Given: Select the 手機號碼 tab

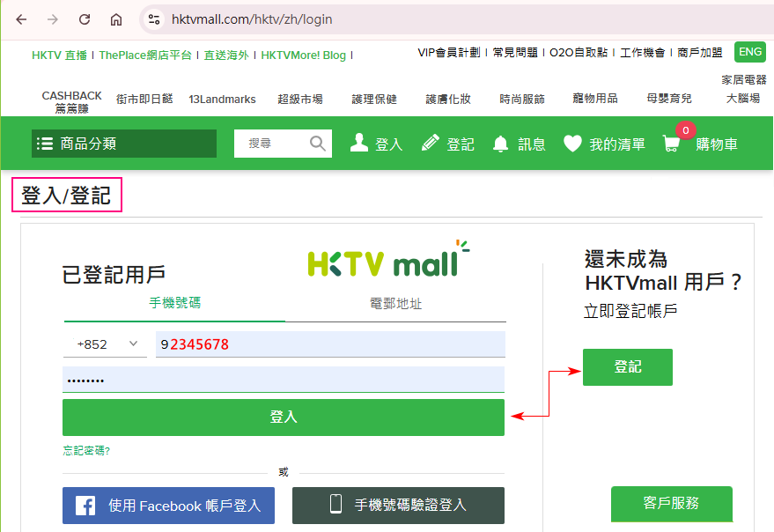Looking at the screenshot, I should (174, 303).
